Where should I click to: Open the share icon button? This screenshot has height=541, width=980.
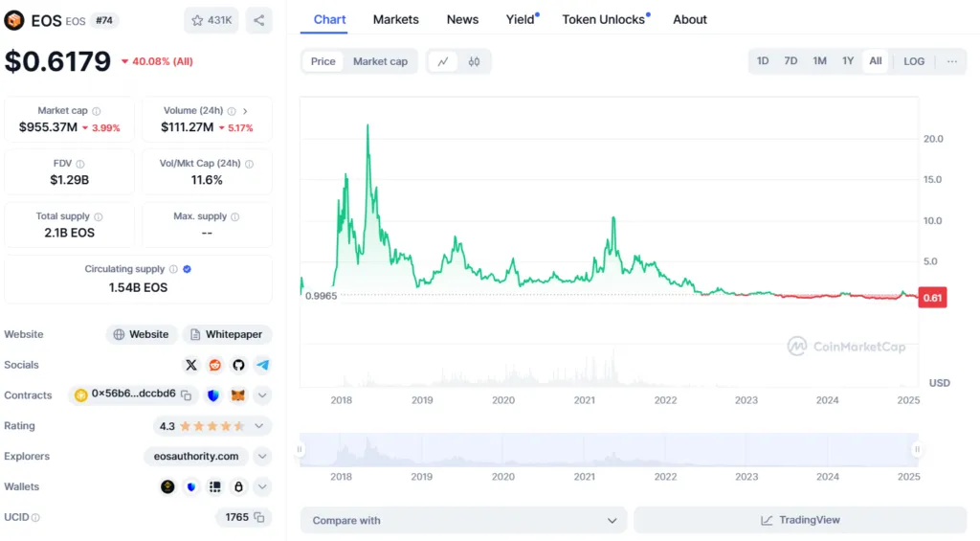pyautogui.click(x=258, y=21)
